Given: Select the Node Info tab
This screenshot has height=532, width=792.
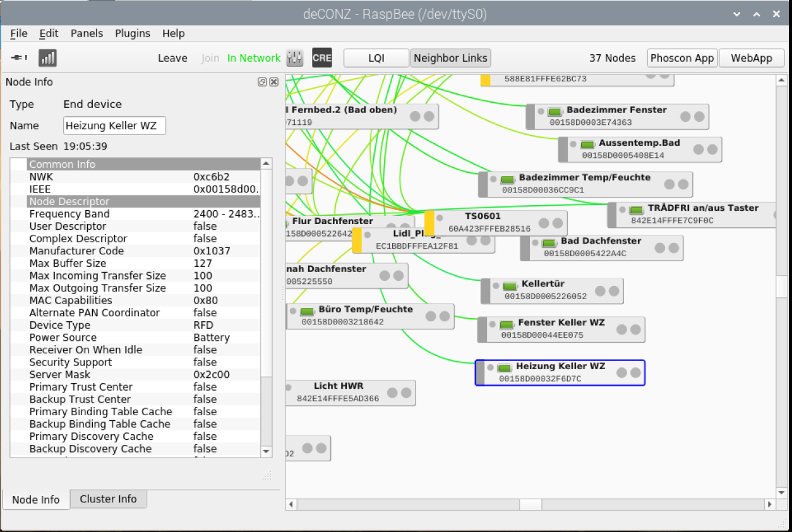Looking at the screenshot, I should click(36, 500).
